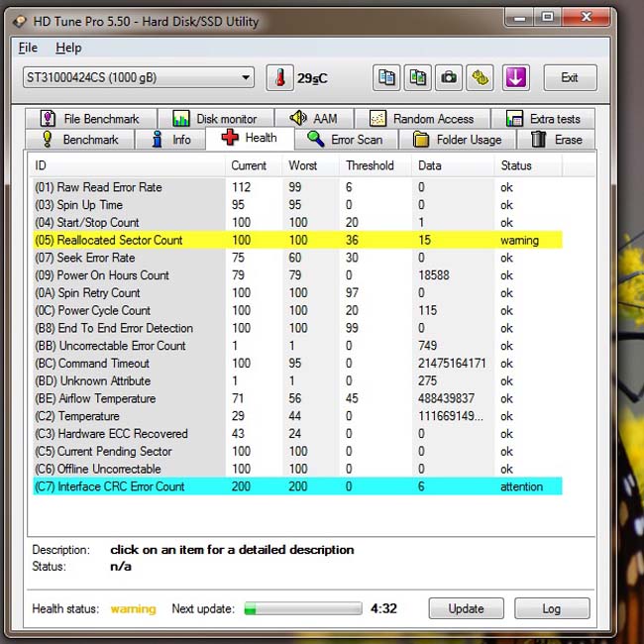
Task: Go to the Folder Usage tab
Action: tap(457, 140)
